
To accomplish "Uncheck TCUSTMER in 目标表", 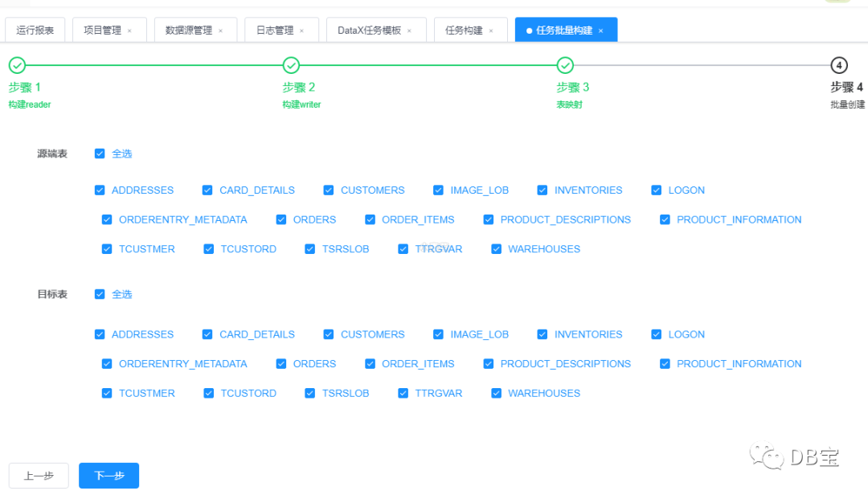I will [107, 393].
